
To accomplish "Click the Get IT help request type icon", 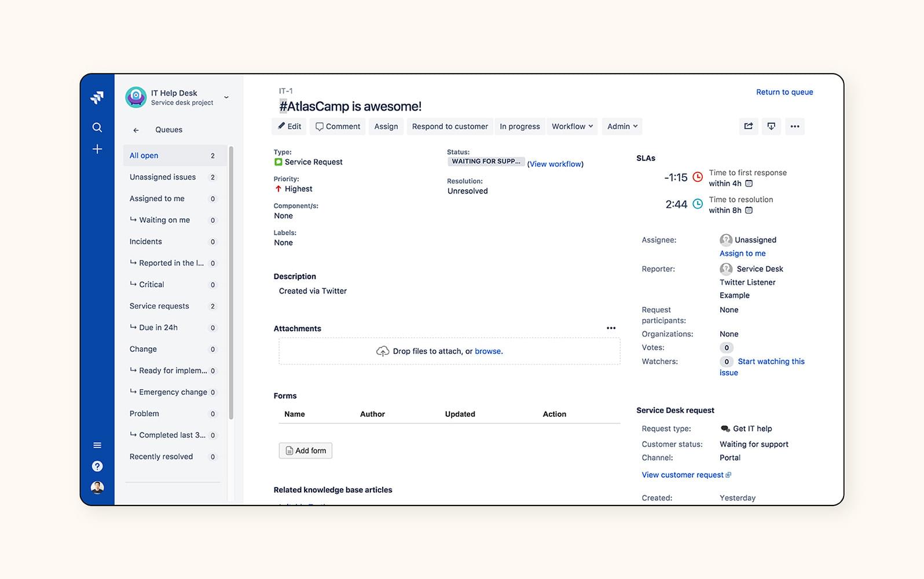I will (x=725, y=429).
